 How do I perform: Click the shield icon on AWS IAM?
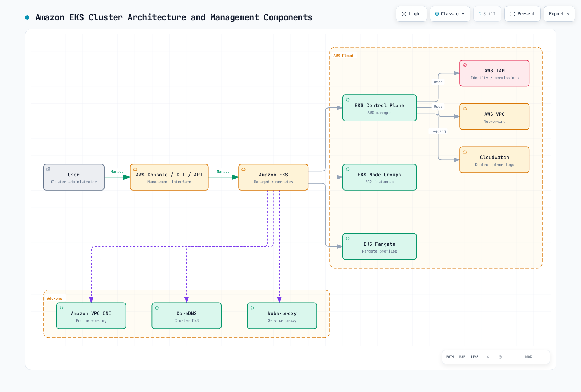[465, 65]
